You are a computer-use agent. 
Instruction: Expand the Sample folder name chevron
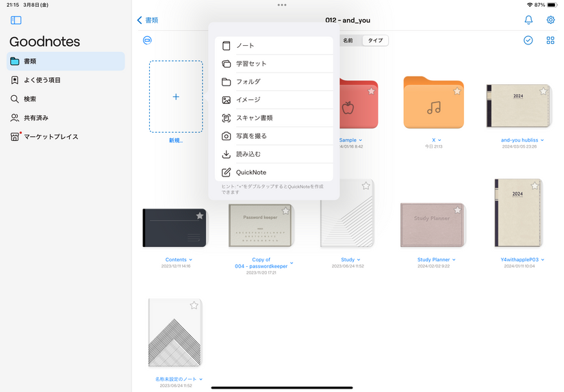tap(361, 140)
